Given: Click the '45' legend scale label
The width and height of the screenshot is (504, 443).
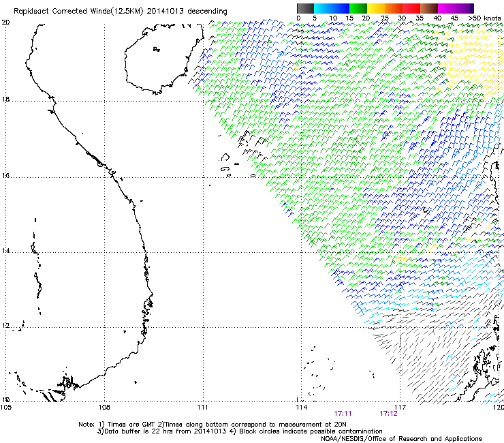Looking at the screenshot, I should pyautogui.click(x=454, y=18).
